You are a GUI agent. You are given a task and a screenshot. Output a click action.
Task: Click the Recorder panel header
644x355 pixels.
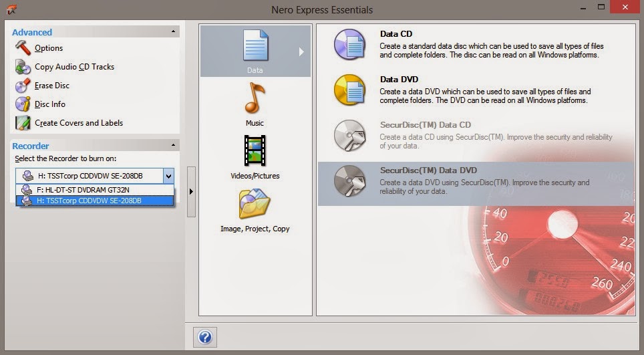95,146
